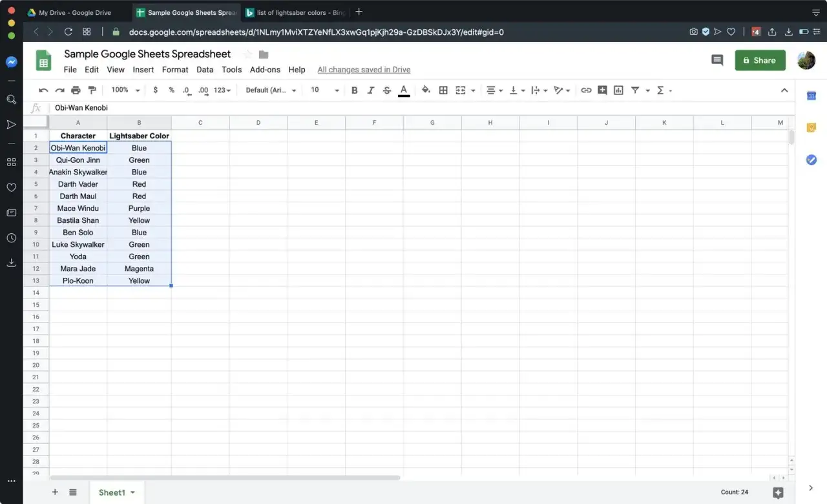Screen dimensions: 827x504
Task: Go to Sheets home via green logo
Action: coord(43,61)
